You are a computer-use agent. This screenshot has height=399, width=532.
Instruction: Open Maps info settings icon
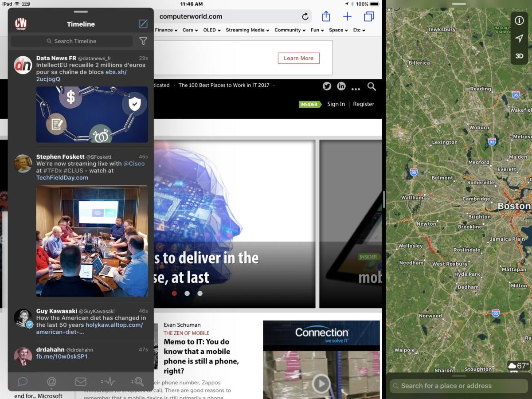(x=519, y=20)
